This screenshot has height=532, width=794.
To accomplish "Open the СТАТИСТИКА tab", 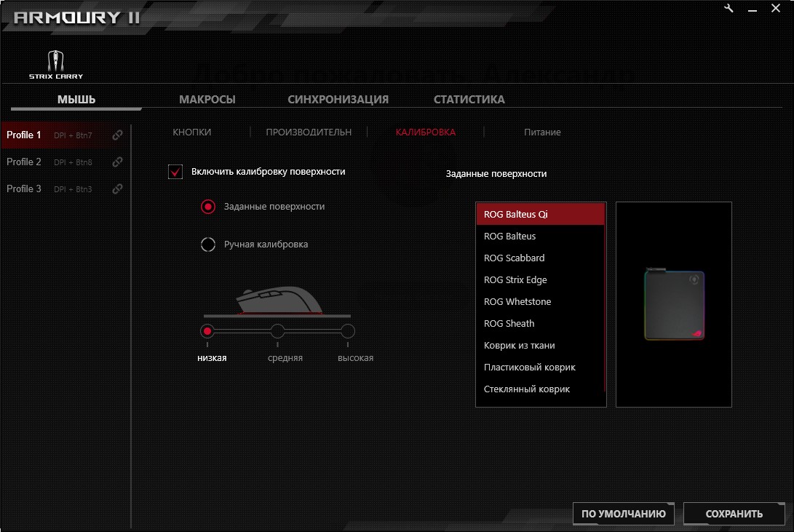I will 469,100.
